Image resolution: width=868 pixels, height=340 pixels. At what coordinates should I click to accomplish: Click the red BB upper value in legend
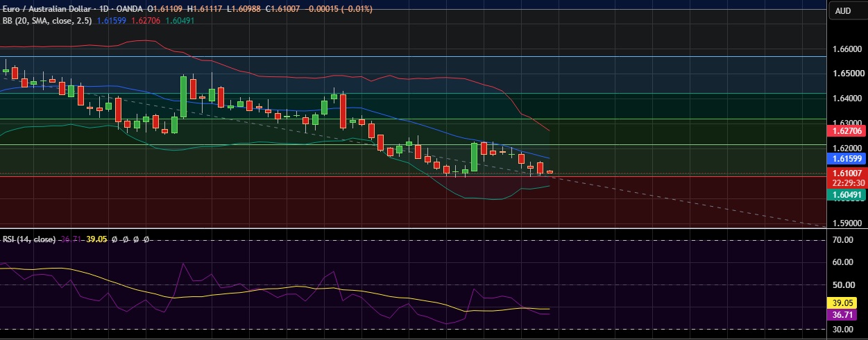(x=144, y=21)
